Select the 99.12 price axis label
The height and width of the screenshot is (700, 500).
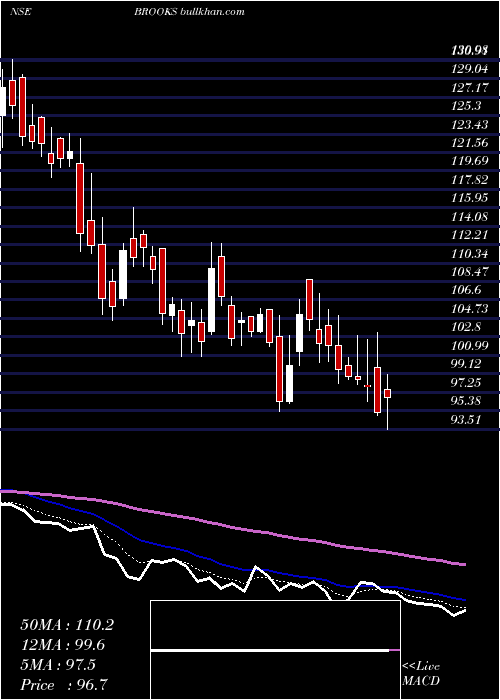467,364
